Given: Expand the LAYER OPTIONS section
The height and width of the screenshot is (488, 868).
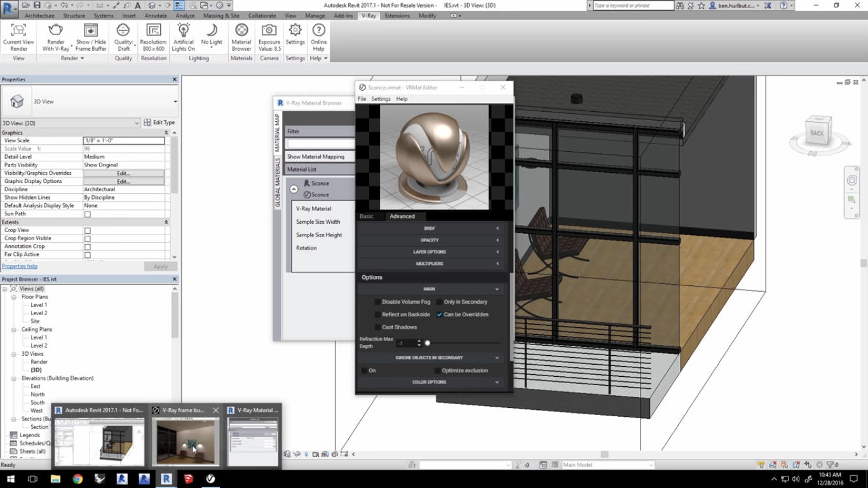Looking at the screenshot, I should (430, 252).
